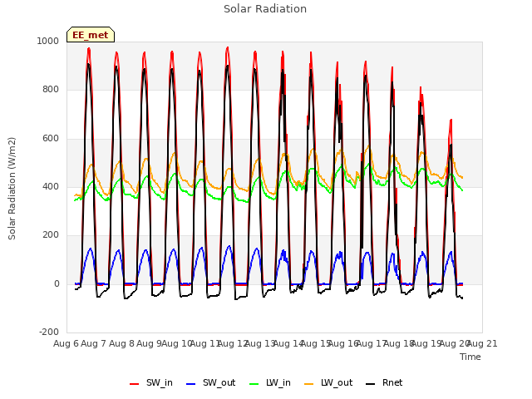Click the EE_met annotation label
532x399 pixels.
pyautogui.click(x=91, y=35)
